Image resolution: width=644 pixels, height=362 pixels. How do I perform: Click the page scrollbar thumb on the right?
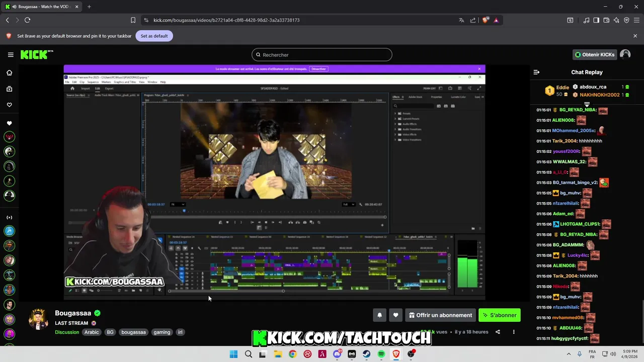click(x=642, y=322)
